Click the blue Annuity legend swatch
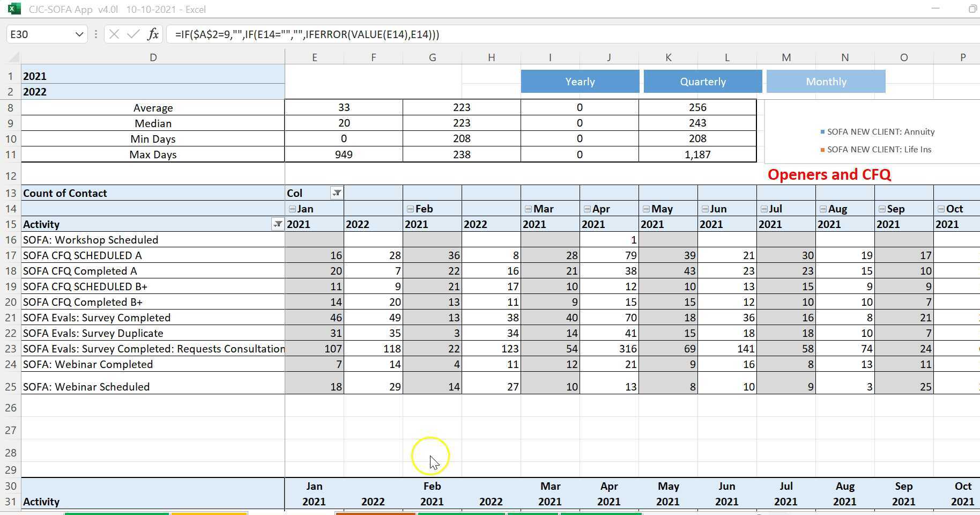This screenshot has width=980, height=515. [x=823, y=132]
